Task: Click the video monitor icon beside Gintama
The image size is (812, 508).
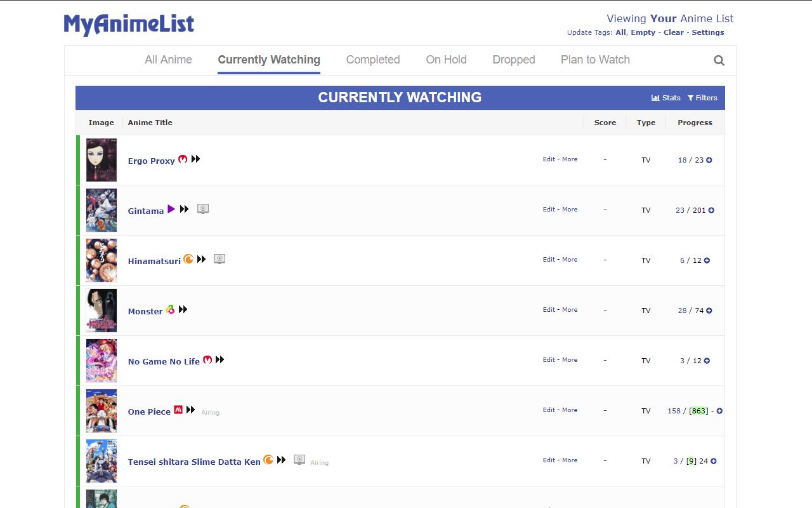Action: coord(203,209)
